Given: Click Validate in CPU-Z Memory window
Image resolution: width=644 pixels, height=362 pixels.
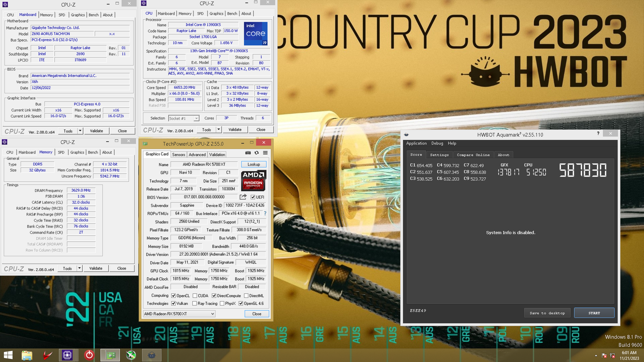Looking at the screenshot, I should [96, 268].
